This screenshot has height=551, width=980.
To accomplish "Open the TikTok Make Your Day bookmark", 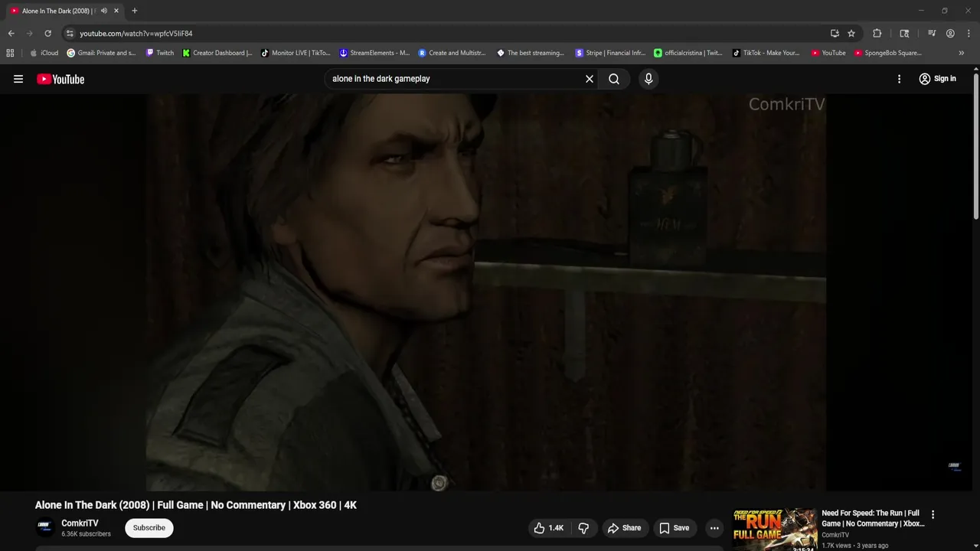I will [x=766, y=53].
